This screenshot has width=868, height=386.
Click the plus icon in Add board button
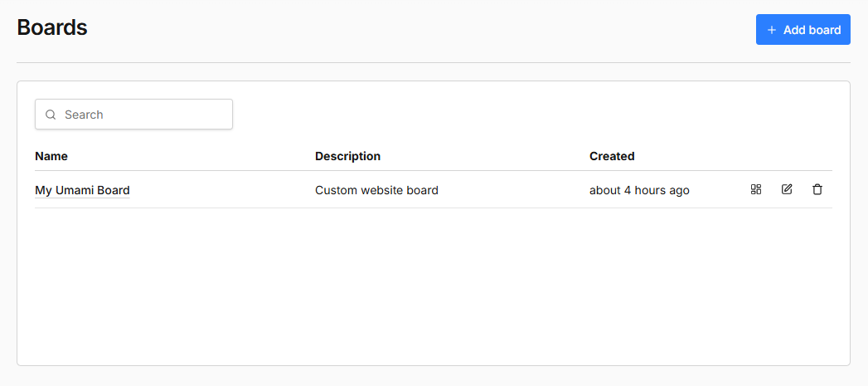point(772,30)
